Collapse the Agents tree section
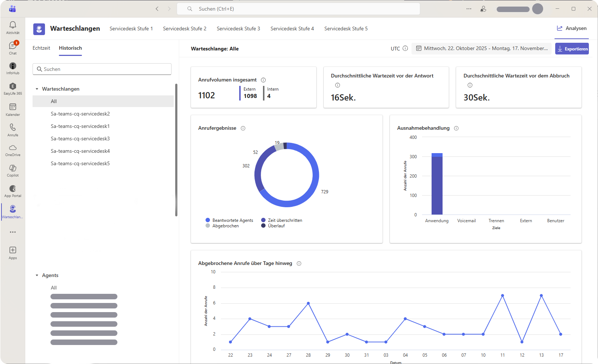The width and height of the screenshot is (598, 364). pos(37,275)
